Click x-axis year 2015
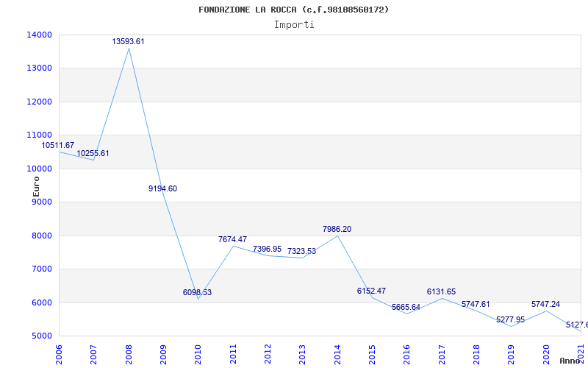The image size is (588, 368). tap(373, 355)
